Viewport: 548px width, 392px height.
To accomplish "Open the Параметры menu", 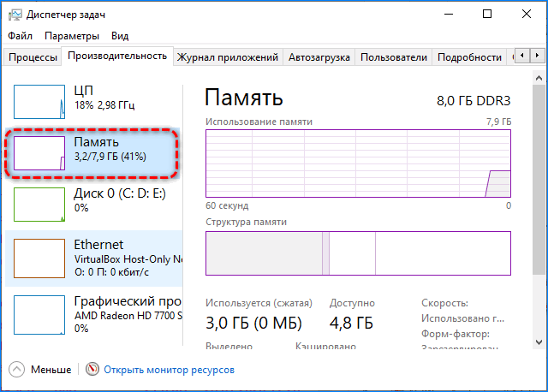I will tap(72, 36).
